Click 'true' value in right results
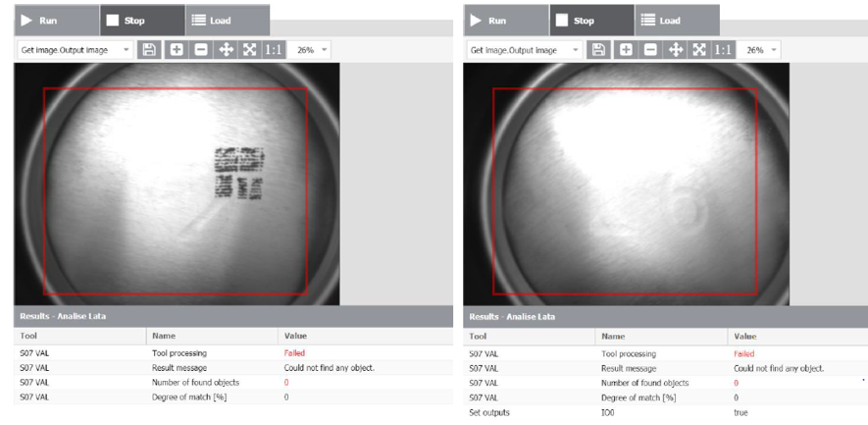 (740, 413)
